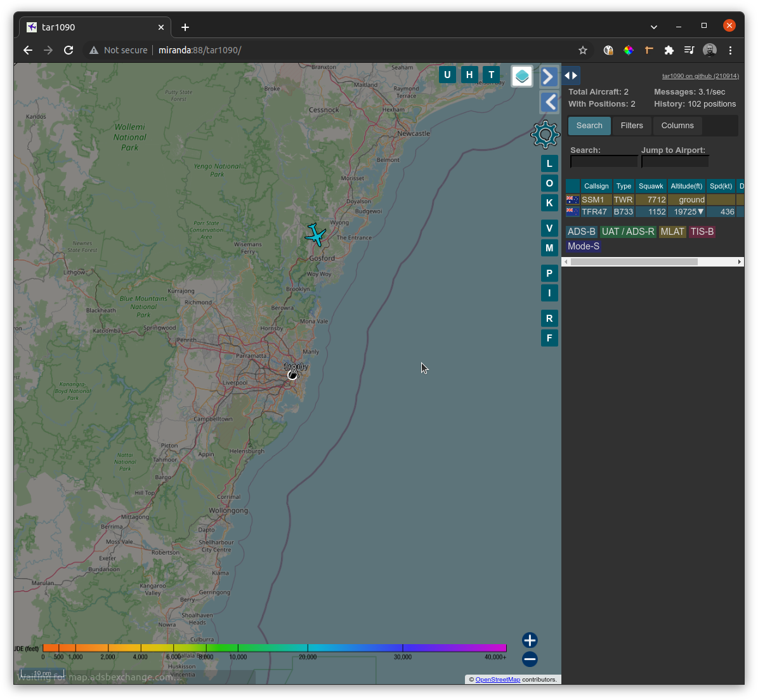This screenshot has width=758, height=700.
Task: Zoom out with the minus button
Action: pos(530,659)
